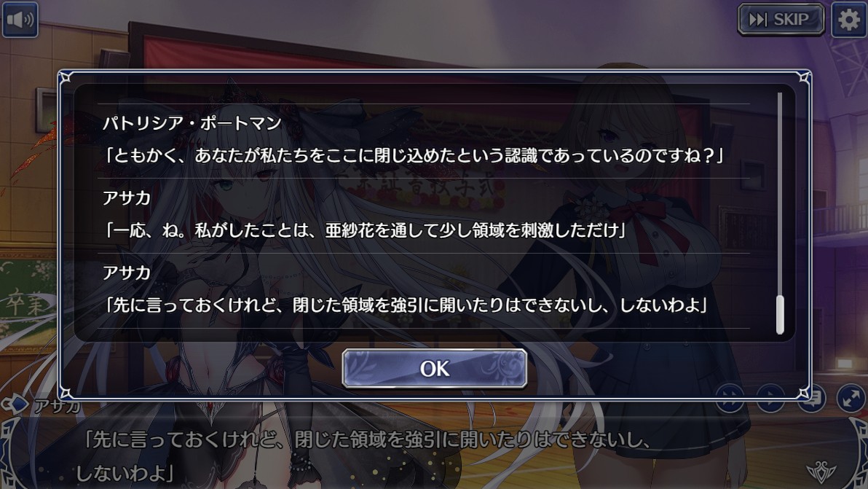The image size is (868, 489).
Task: Select Asaka's line mentioning 亜紗花
Action: [364, 230]
